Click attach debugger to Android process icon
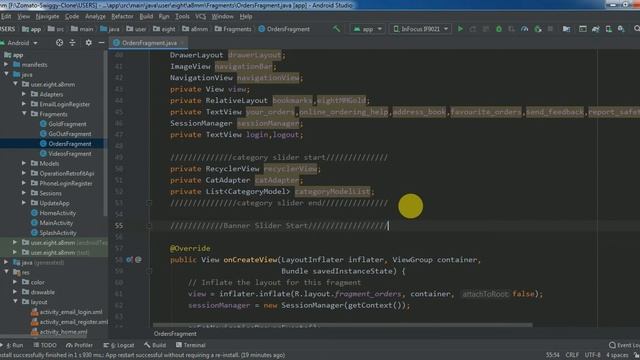 click(538, 29)
